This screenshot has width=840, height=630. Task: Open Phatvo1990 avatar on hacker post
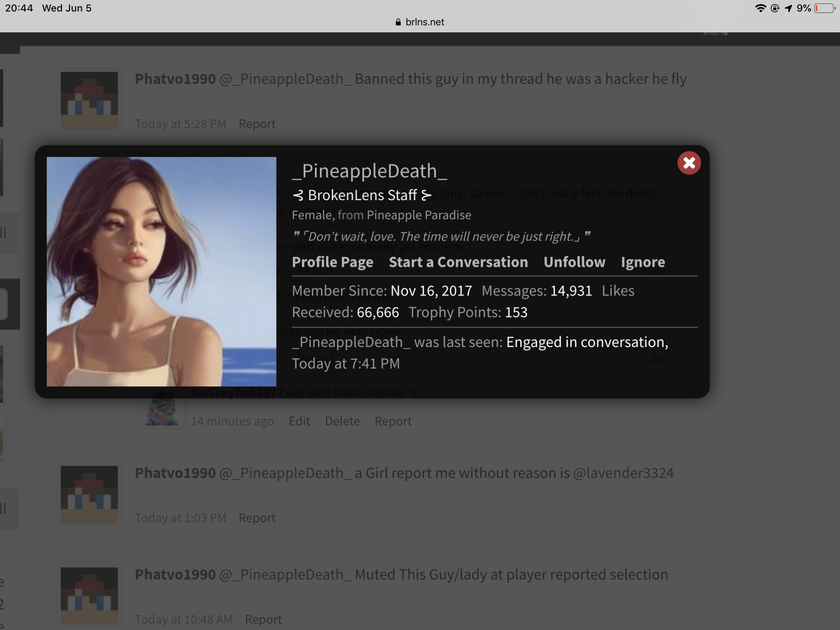[x=89, y=100]
